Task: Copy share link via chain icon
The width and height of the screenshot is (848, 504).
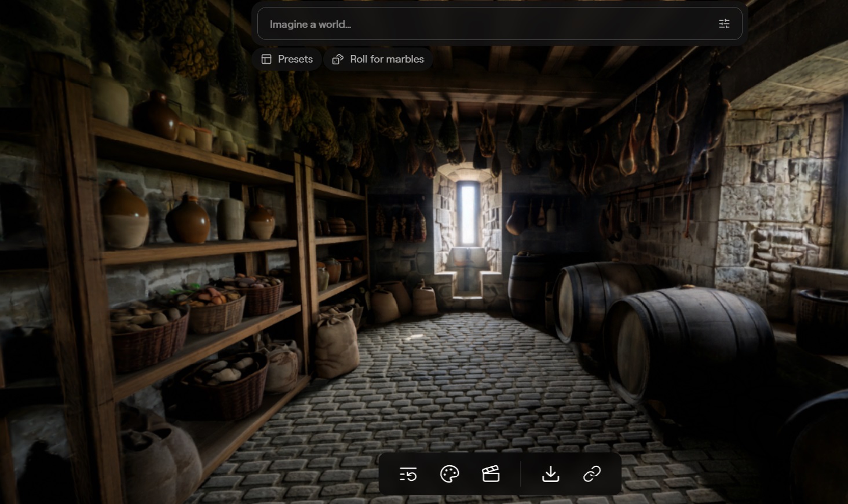Action: tap(592, 474)
